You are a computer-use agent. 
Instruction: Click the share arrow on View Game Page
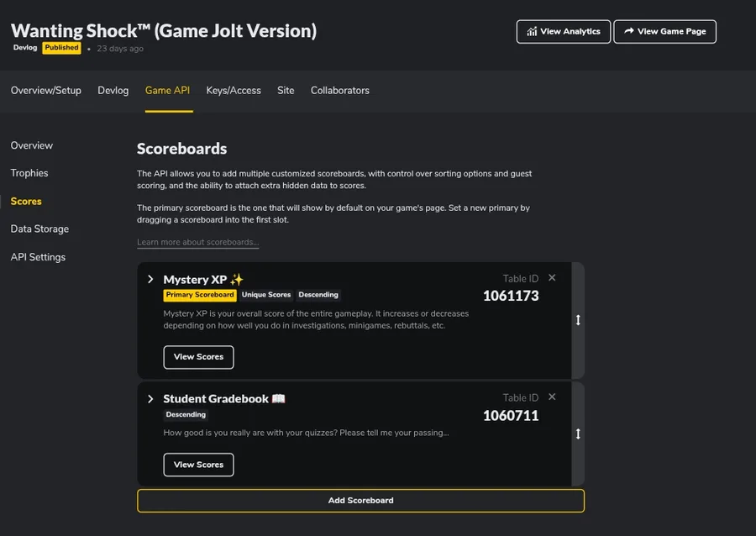tap(628, 32)
